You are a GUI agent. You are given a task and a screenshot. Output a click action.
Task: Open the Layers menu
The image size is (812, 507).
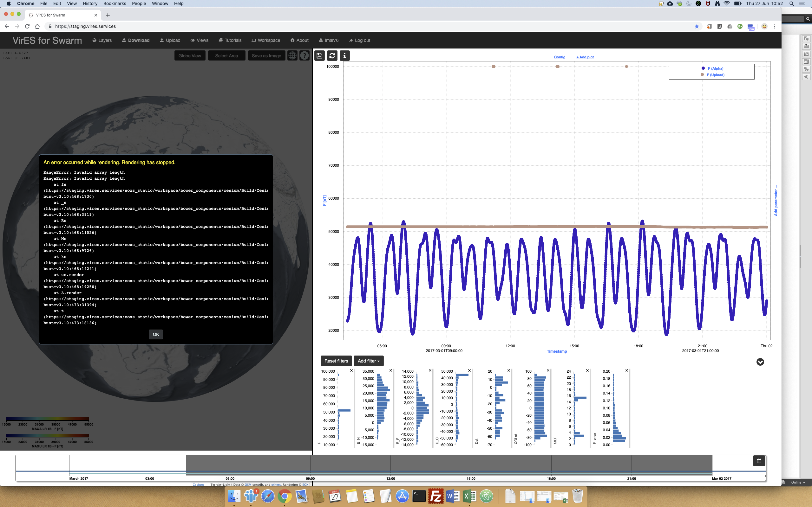point(102,40)
